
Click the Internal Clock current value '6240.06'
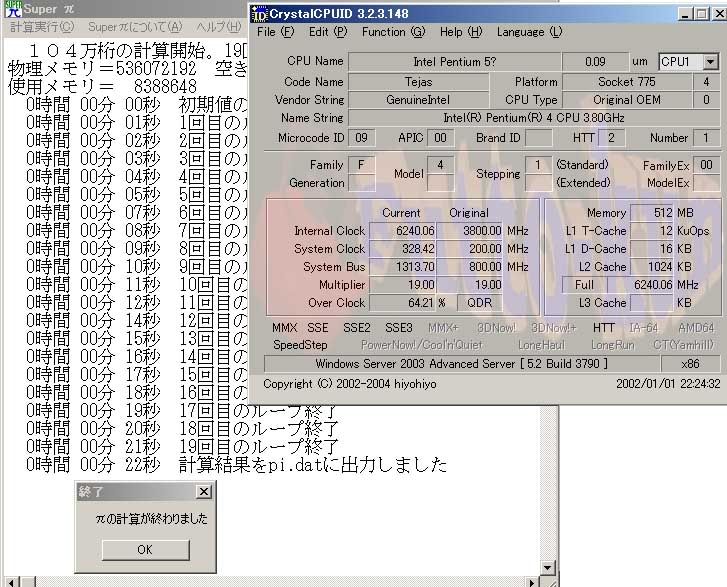point(402,230)
